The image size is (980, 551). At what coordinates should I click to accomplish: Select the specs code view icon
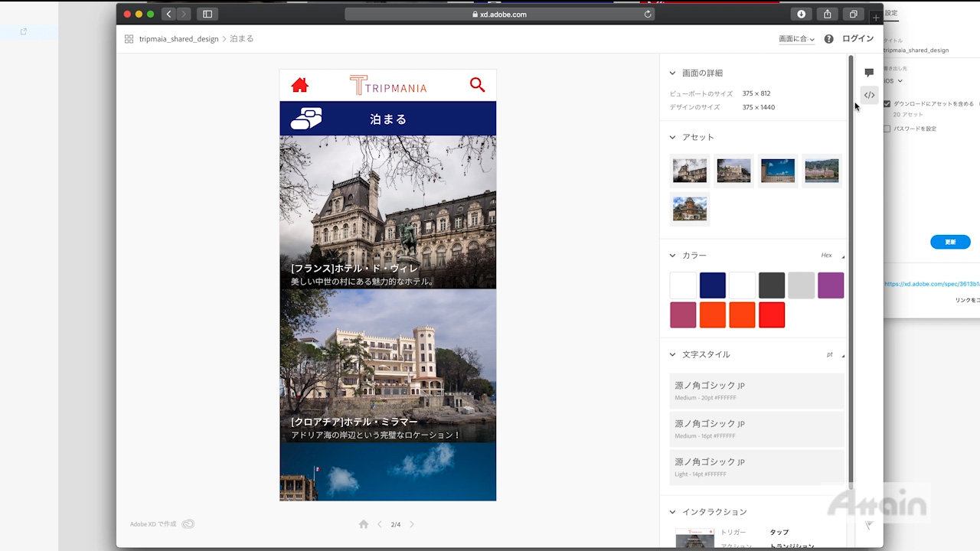[x=869, y=95]
